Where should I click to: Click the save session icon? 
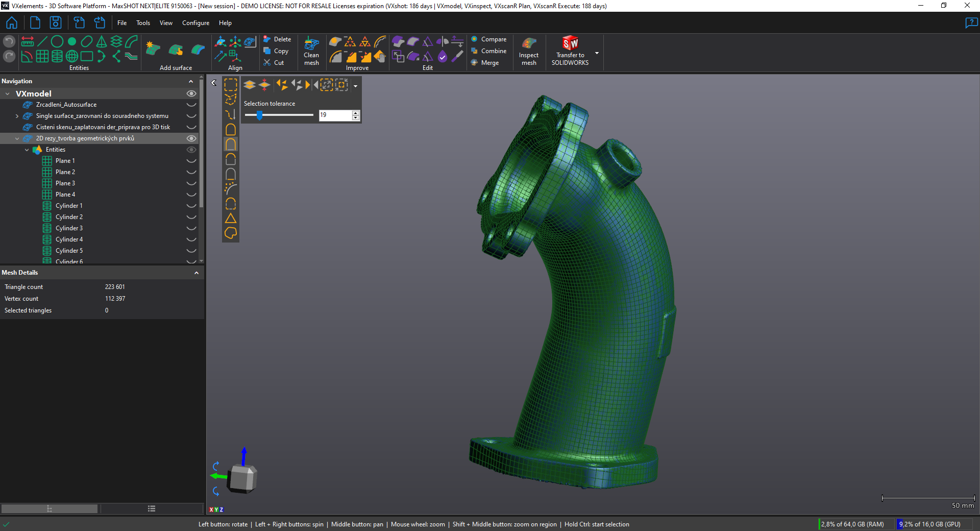(56, 23)
